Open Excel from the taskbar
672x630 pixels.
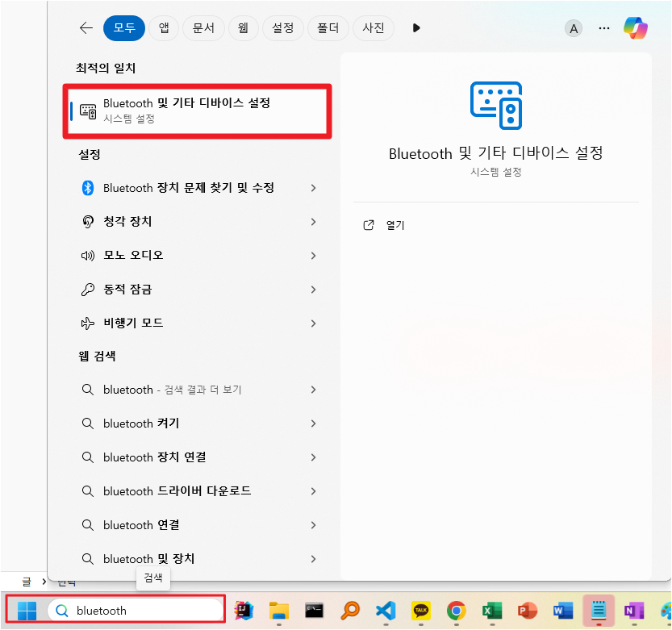pos(492,611)
